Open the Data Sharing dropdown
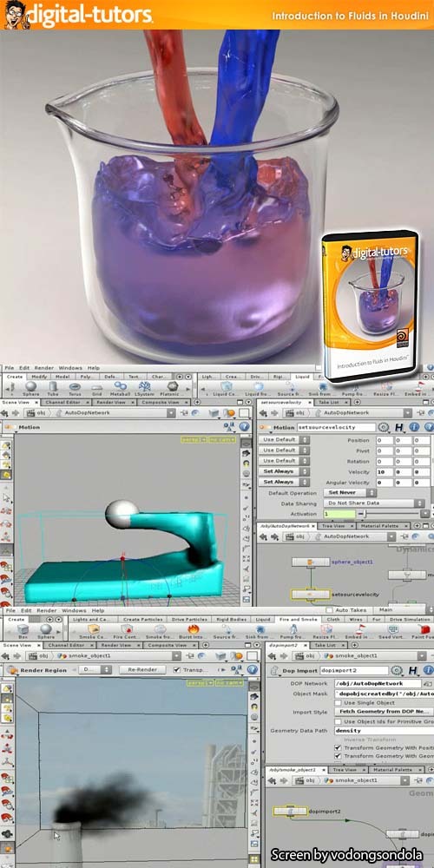Screen dimensions: 434x868 [x=374, y=503]
